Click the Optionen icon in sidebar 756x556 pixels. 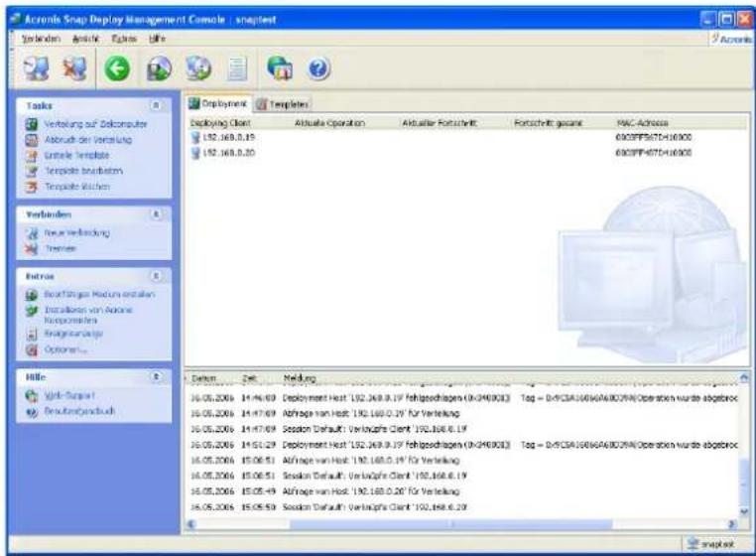point(32,349)
